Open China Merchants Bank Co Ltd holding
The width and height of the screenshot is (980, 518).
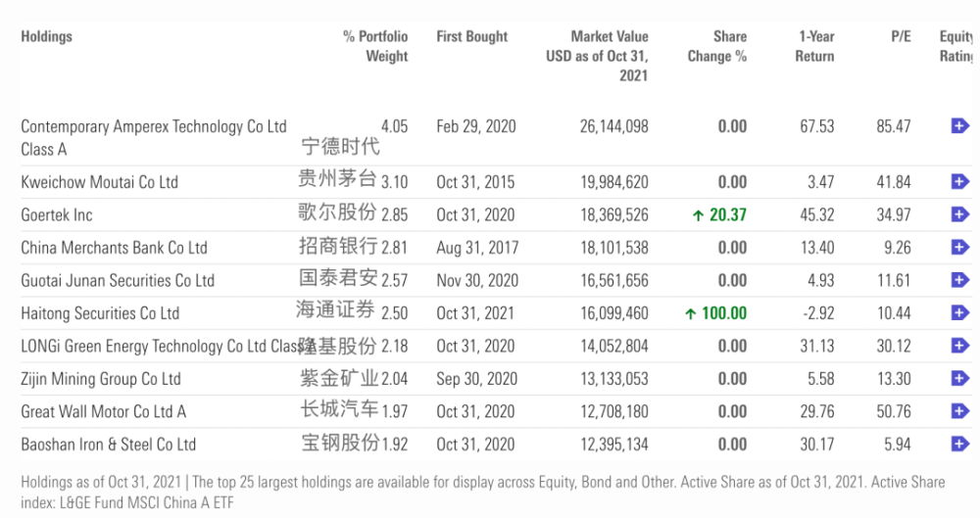click(114, 248)
